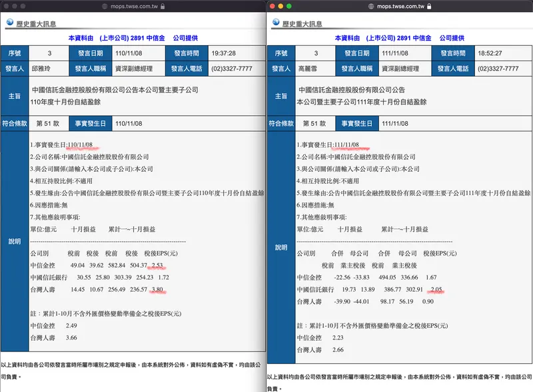Image resolution: width=533 pixels, height=392 pixels.
Task: Click padlock icon in right window address bar
Action: (429, 6)
